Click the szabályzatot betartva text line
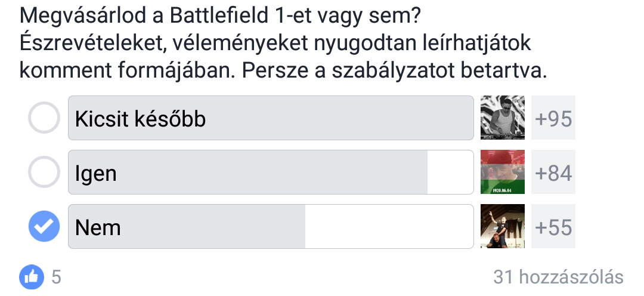The height and width of the screenshot is (296, 644). tap(283, 70)
